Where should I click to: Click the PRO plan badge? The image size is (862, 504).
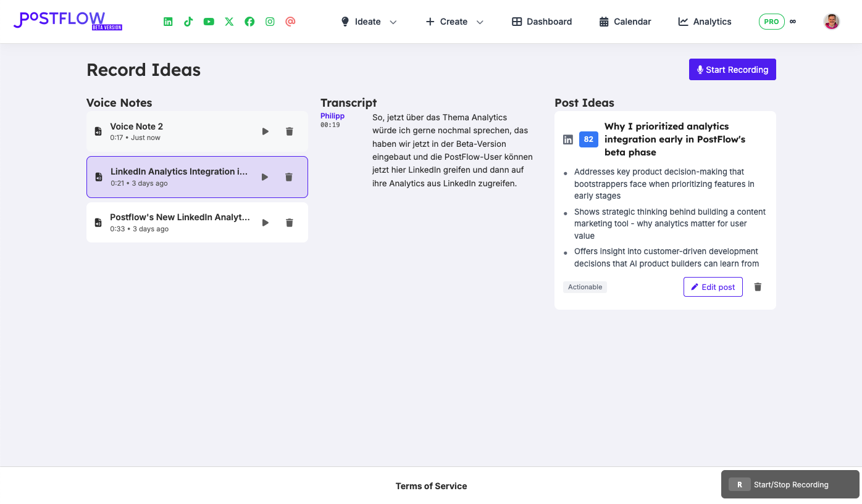[771, 21]
